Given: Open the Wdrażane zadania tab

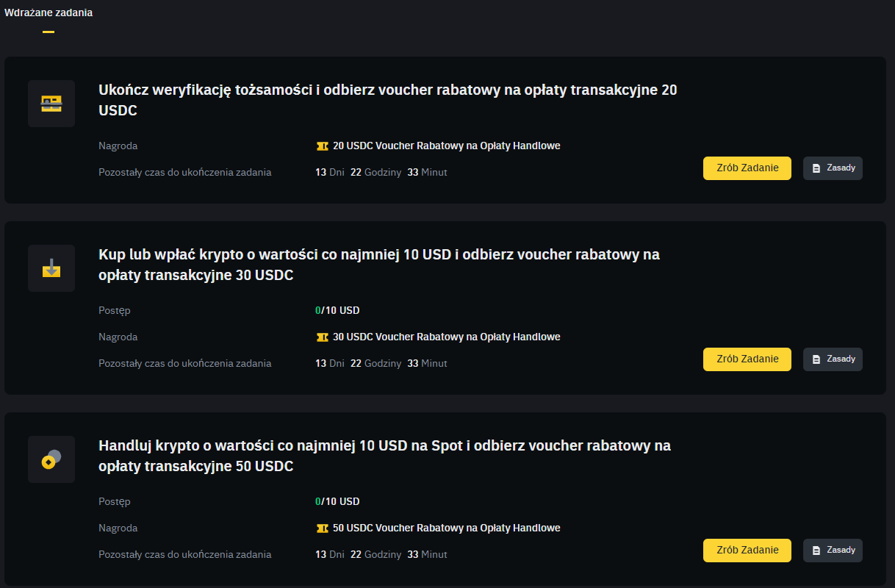Looking at the screenshot, I should [x=48, y=12].
